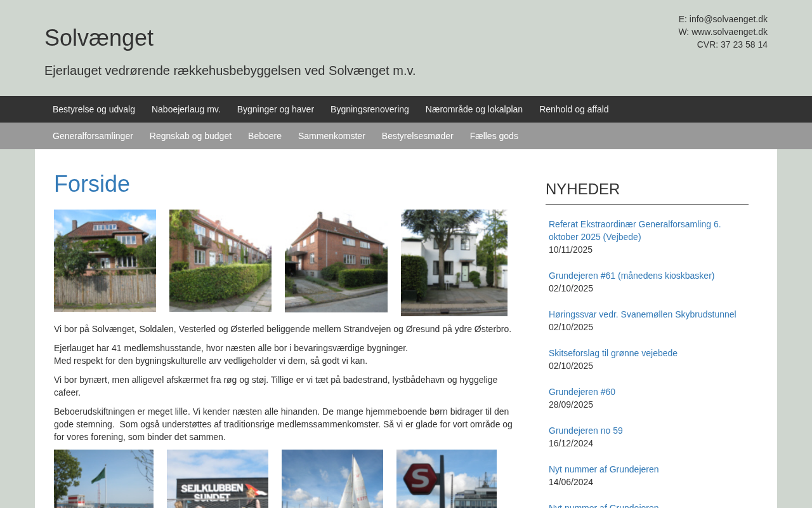Open Nyt nummer af Grundejeren from 14/06/2024

click(x=603, y=469)
